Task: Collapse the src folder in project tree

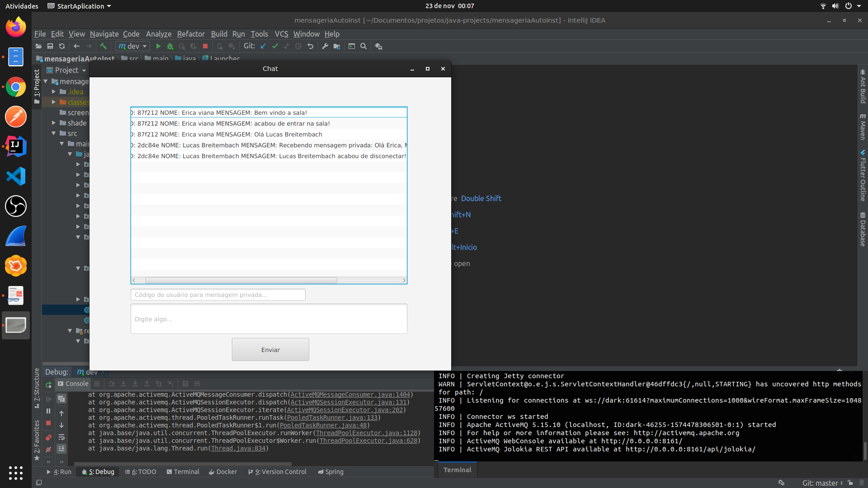Action: 54,133
